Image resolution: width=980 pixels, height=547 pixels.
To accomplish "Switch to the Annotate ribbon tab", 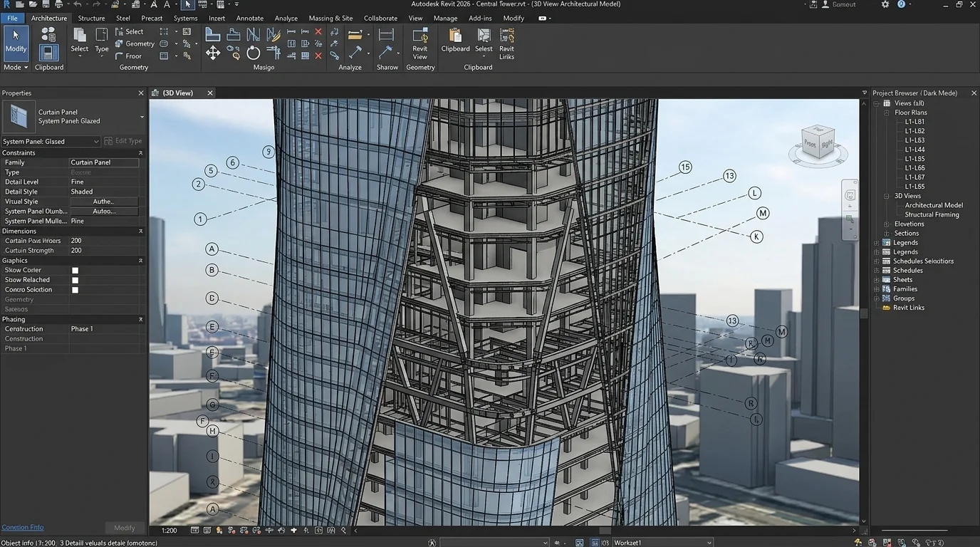I will (x=250, y=18).
